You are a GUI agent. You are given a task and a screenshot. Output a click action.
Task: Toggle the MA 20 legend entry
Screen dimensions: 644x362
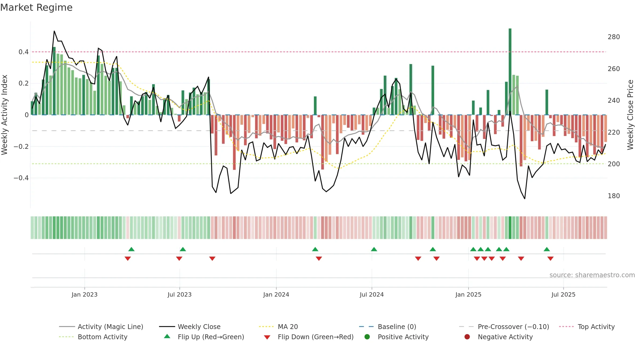278,327
